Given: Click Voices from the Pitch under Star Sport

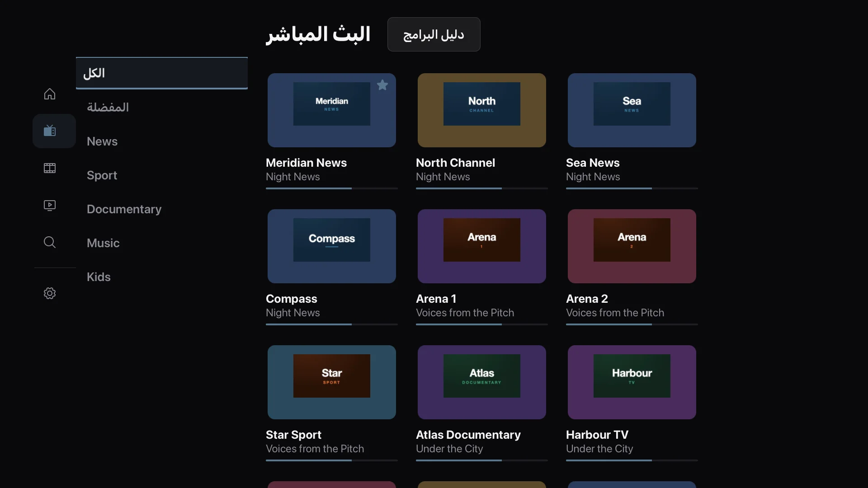Looking at the screenshot, I should click(x=315, y=449).
